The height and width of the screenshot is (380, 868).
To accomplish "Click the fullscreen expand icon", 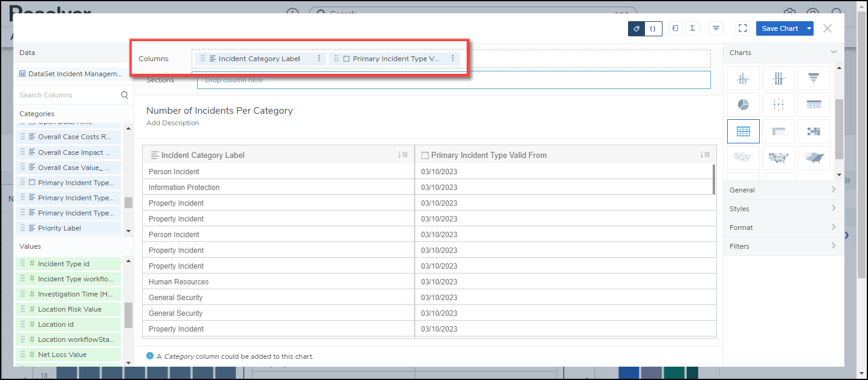I will [x=743, y=28].
